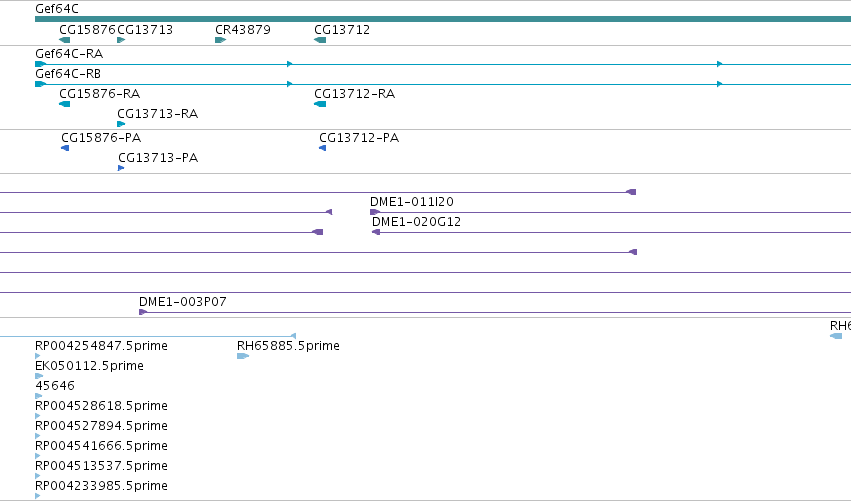Screen dimensions: 851x501
Task: Click the CG15876 gene arrow glyph
Action: coord(65,40)
